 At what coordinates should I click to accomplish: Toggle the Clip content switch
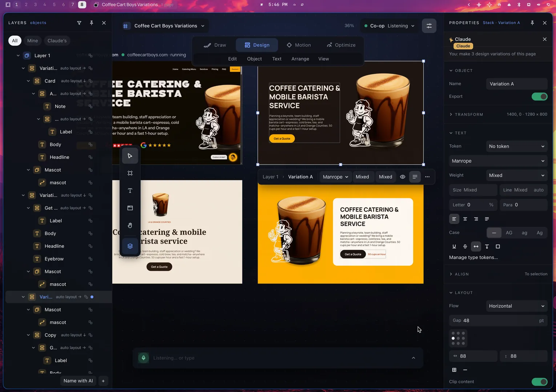540,382
